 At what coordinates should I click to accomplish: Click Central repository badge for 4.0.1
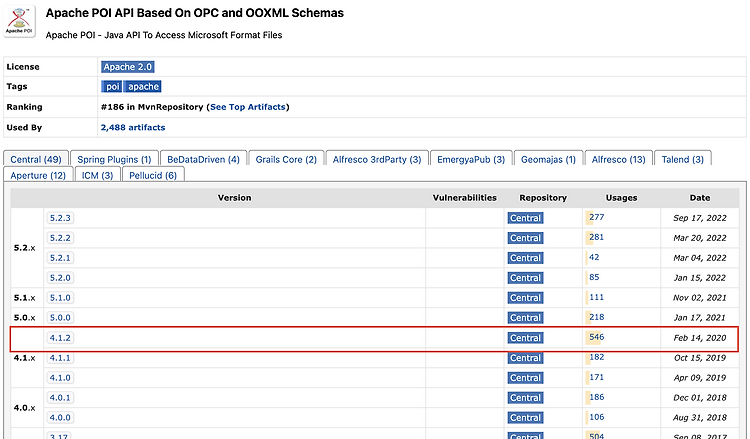525,398
